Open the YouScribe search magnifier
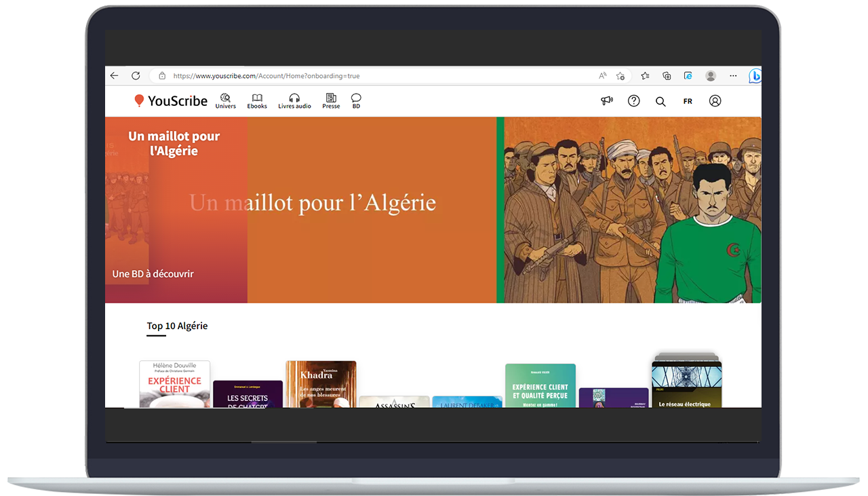The height and width of the screenshot is (496, 868). click(x=660, y=101)
